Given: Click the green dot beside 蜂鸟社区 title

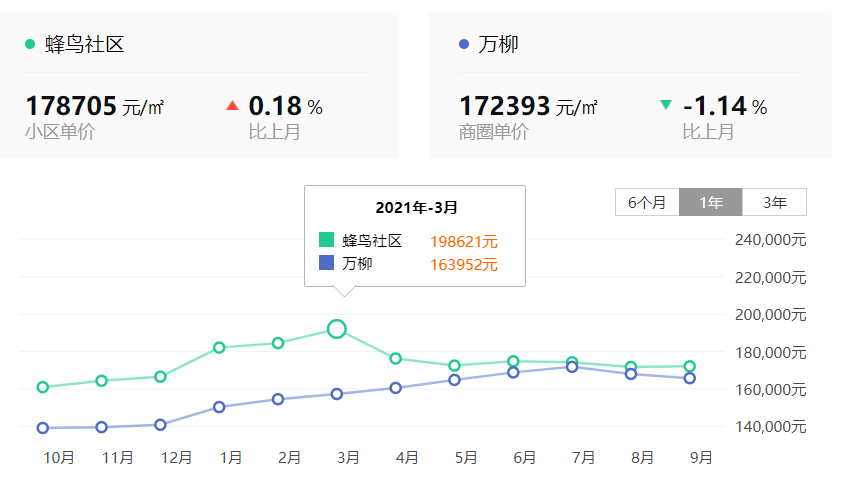Looking at the screenshot, I should (x=30, y=44).
